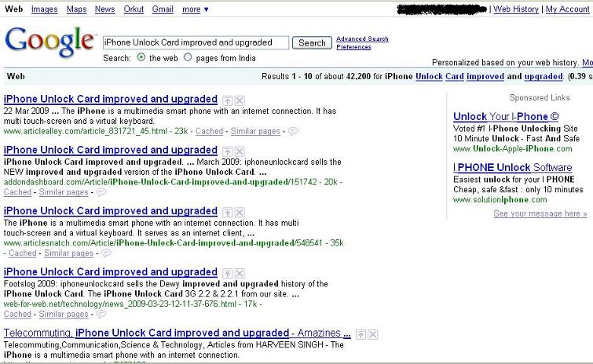Remove the articlesnatch result
The height and width of the screenshot is (364, 593).
(240, 213)
